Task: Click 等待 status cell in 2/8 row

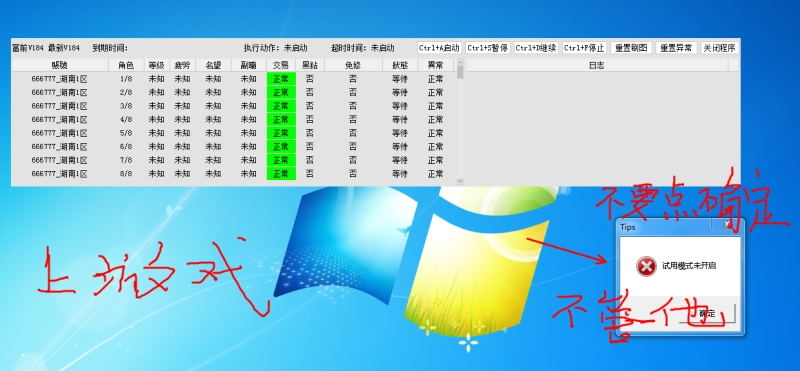Action: [400, 92]
